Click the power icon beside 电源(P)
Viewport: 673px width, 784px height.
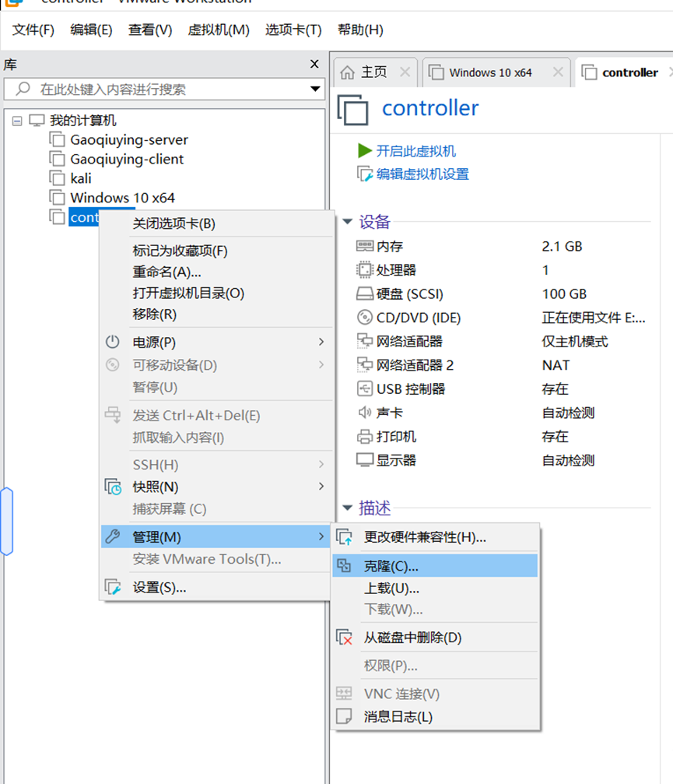pyautogui.click(x=112, y=342)
